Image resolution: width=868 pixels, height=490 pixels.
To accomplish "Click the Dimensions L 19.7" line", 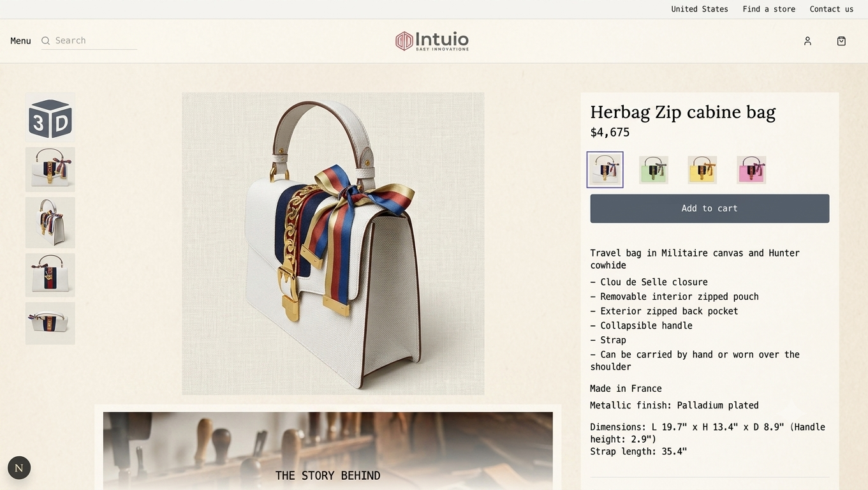I will coord(708,433).
